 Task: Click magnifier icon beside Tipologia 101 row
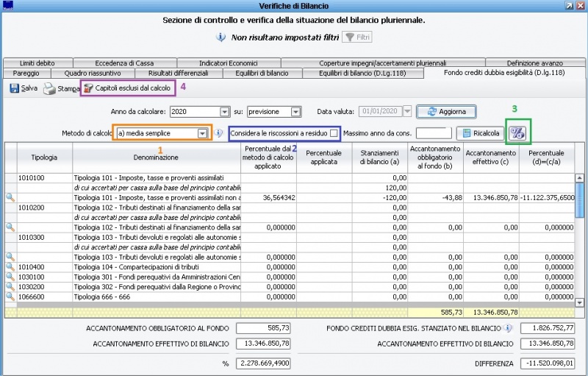[10, 198]
